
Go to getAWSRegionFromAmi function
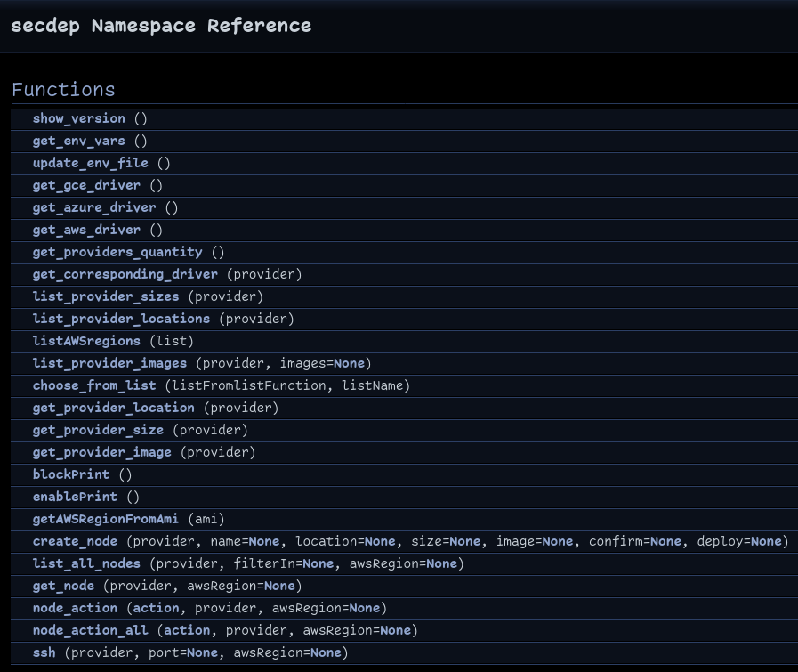tap(106, 519)
